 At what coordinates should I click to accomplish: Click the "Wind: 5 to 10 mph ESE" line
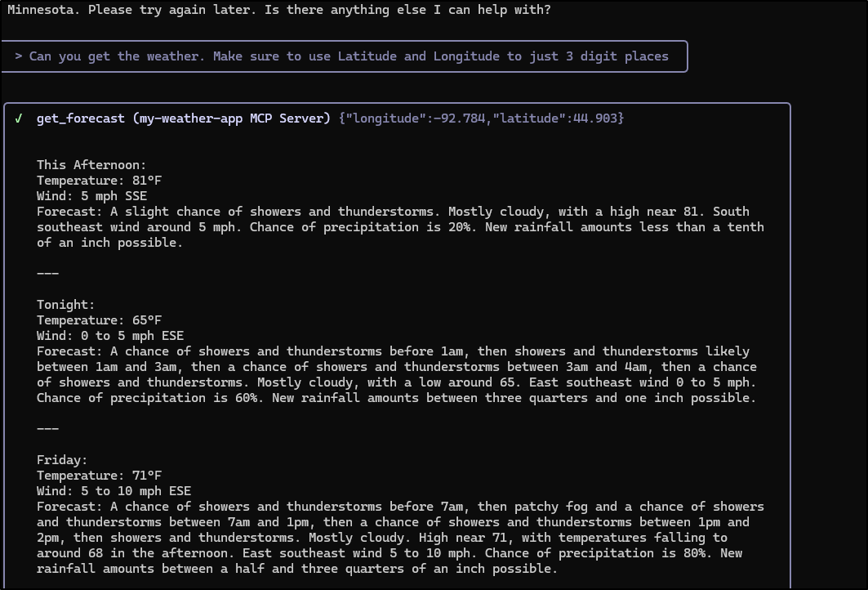[114, 491]
